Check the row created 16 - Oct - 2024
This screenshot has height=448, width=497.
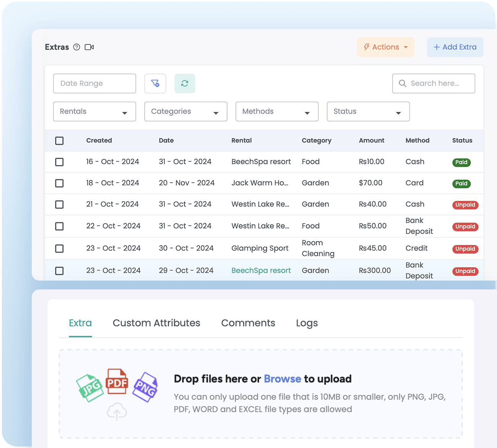pyautogui.click(x=59, y=162)
